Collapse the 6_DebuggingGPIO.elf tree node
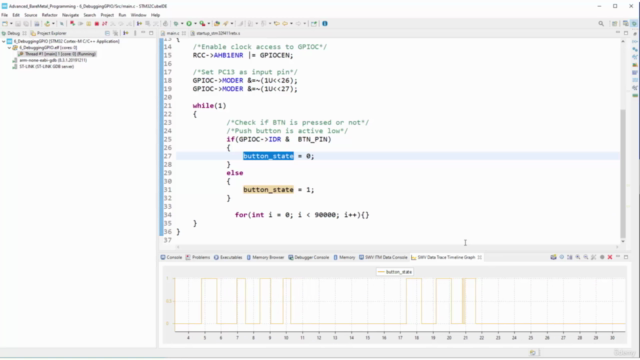 pyautogui.click(x=9, y=48)
